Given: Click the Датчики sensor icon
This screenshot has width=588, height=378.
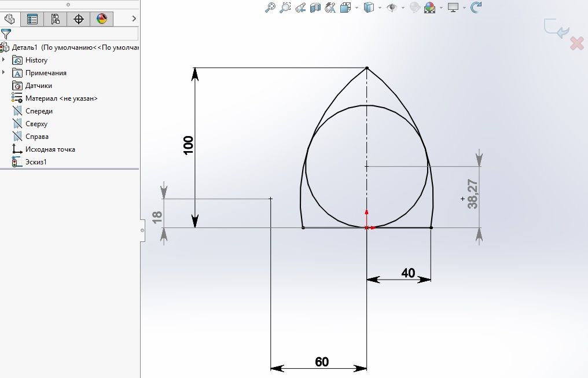Looking at the screenshot, I should click(17, 86).
